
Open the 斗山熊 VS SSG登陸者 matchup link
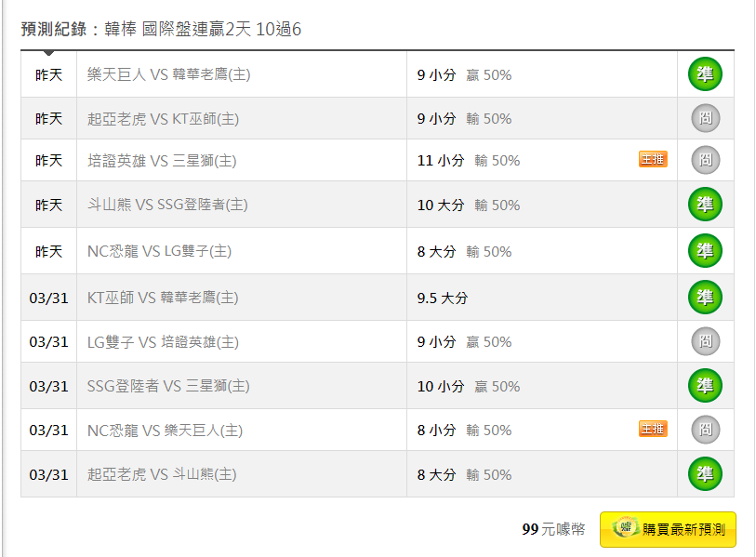pyautogui.click(x=166, y=205)
